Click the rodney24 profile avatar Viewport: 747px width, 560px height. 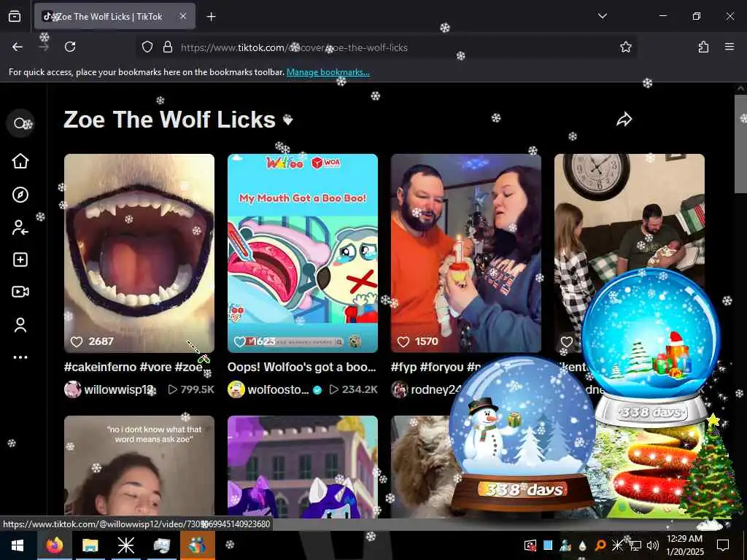[399, 389]
